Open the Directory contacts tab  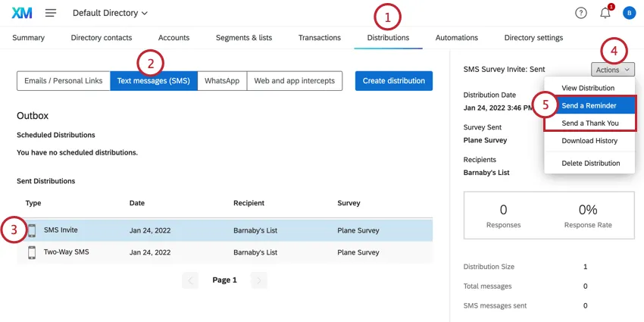[x=101, y=38]
